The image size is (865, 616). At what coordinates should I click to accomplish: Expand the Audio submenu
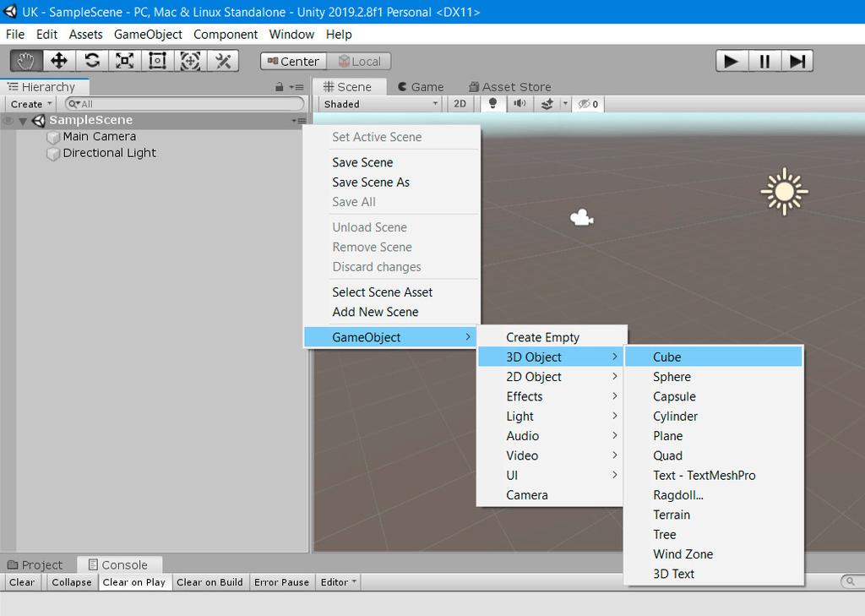coord(552,436)
